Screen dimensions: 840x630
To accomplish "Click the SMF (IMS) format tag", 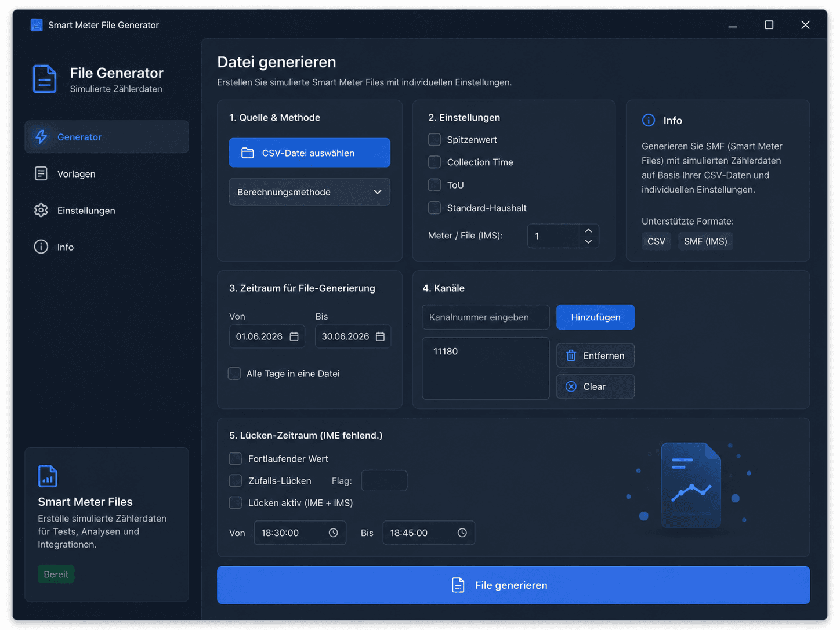I will 705,241.
